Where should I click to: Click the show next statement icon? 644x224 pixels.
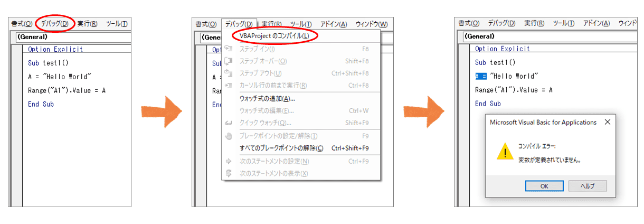tap(229, 173)
